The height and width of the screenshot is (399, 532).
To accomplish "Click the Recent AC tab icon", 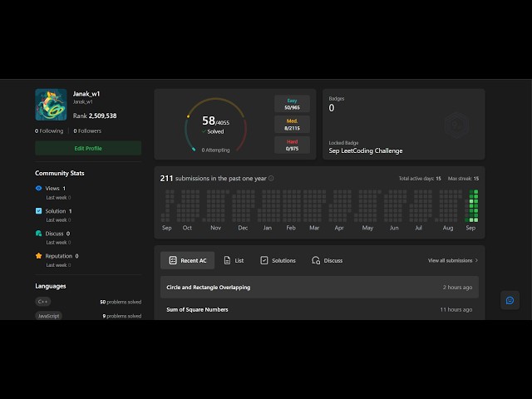I will pyautogui.click(x=173, y=260).
